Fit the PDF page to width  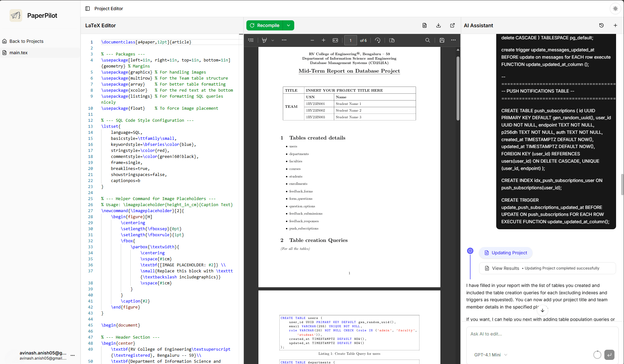click(x=335, y=40)
